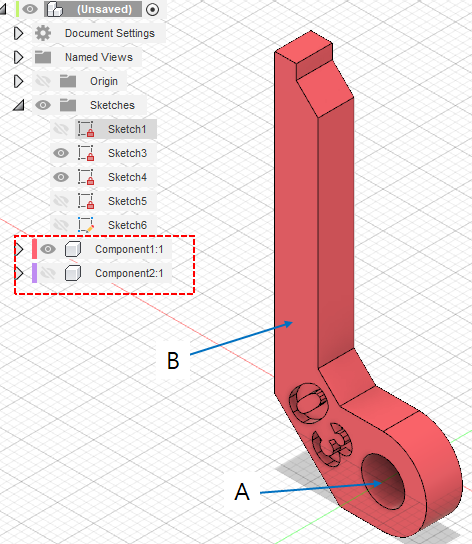
Task: Click the Origin folder icon
Action: pyautogui.click(x=68, y=81)
